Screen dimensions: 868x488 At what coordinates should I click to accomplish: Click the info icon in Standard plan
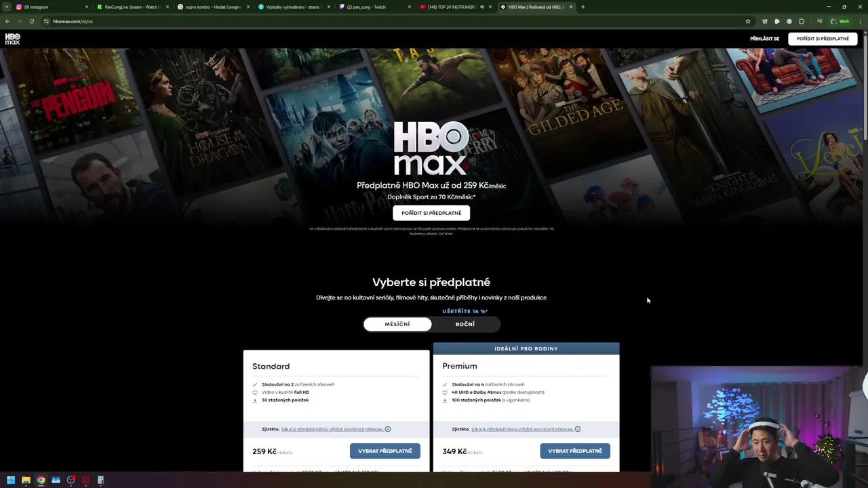[x=388, y=429]
